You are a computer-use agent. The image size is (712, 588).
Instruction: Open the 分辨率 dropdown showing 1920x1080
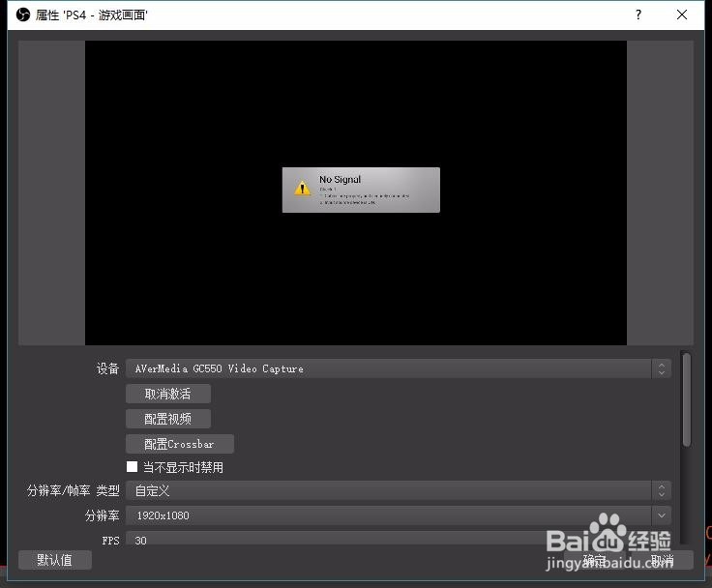point(399,515)
